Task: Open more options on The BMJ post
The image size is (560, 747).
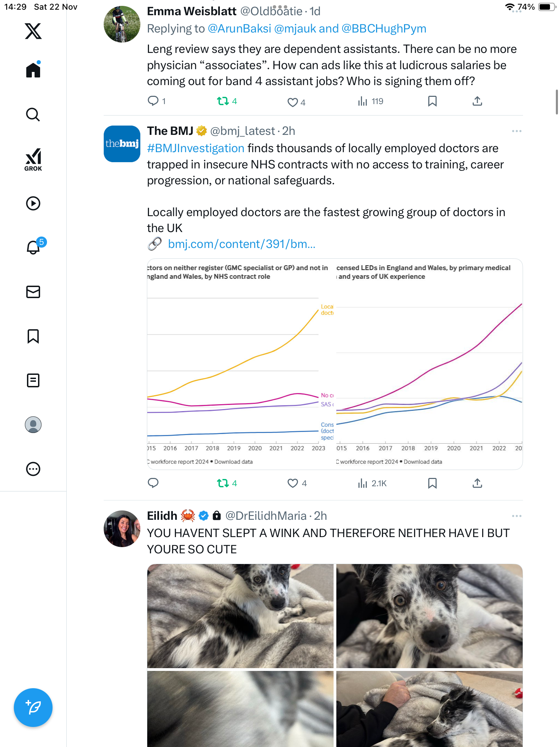Action: pyautogui.click(x=516, y=131)
